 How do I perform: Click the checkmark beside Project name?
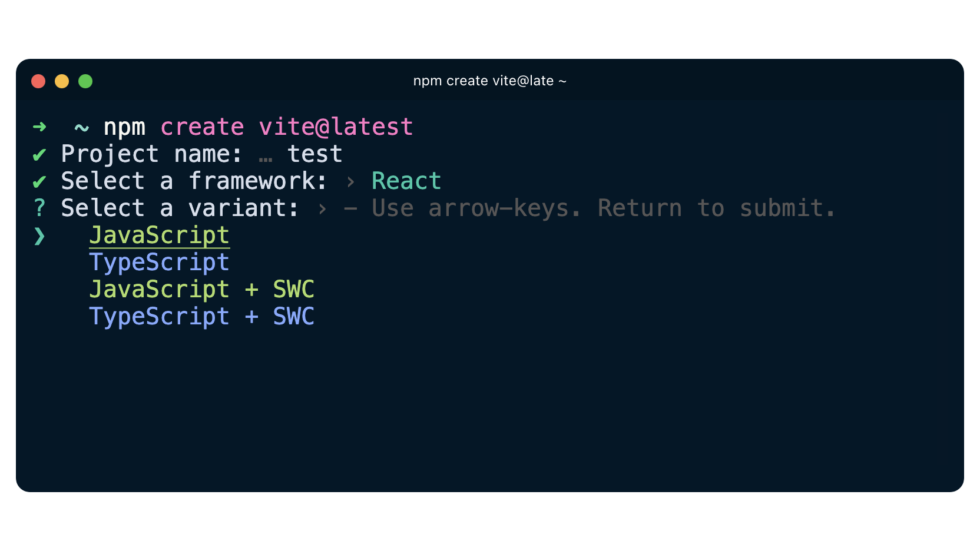tap(39, 155)
